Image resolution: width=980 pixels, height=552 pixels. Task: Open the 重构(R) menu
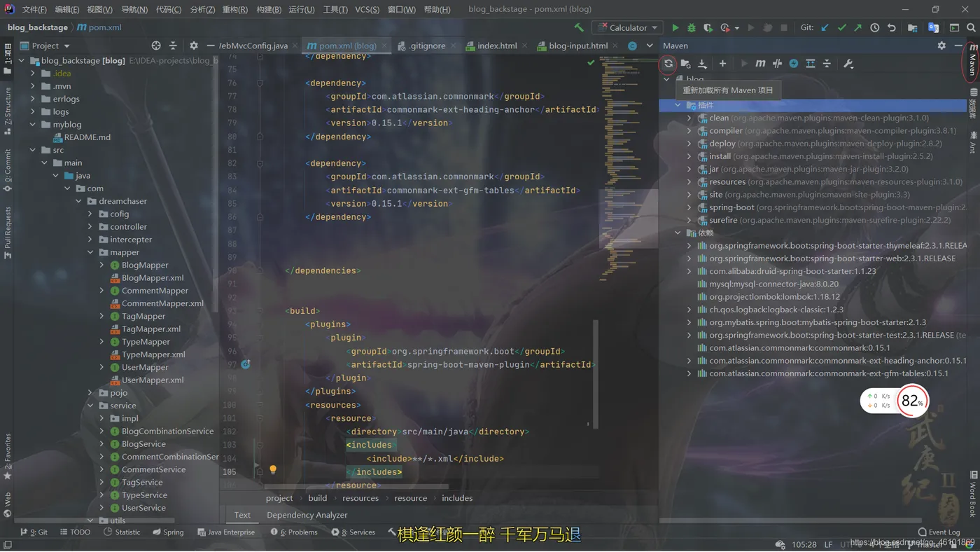tap(235, 10)
